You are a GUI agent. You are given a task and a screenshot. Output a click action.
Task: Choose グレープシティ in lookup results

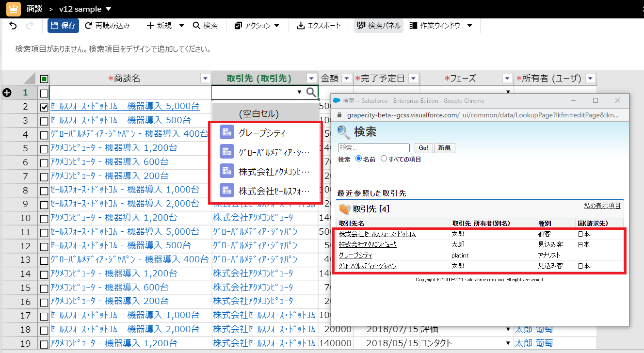(x=355, y=255)
